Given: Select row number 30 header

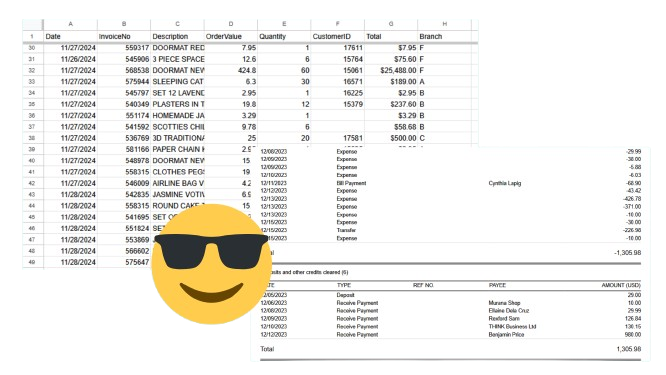Looking at the screenshot, I should (x=32, y=48).
